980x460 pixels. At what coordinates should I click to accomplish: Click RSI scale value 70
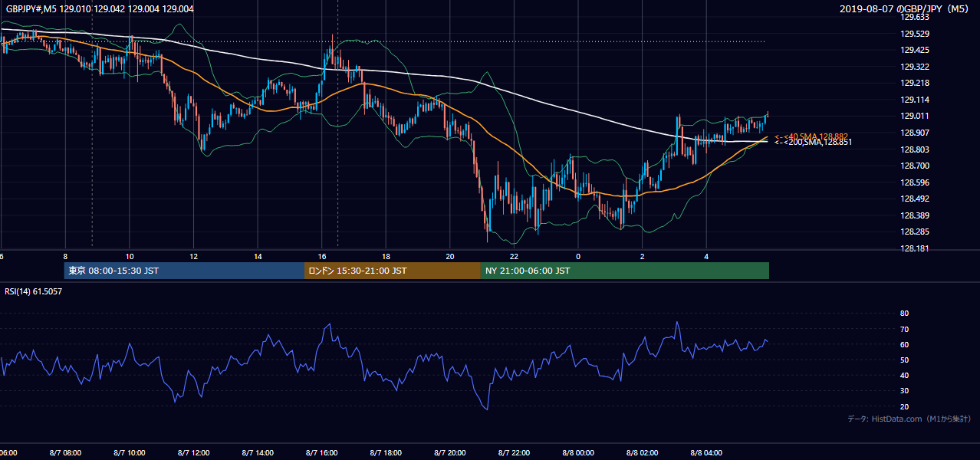pos(904,329)
